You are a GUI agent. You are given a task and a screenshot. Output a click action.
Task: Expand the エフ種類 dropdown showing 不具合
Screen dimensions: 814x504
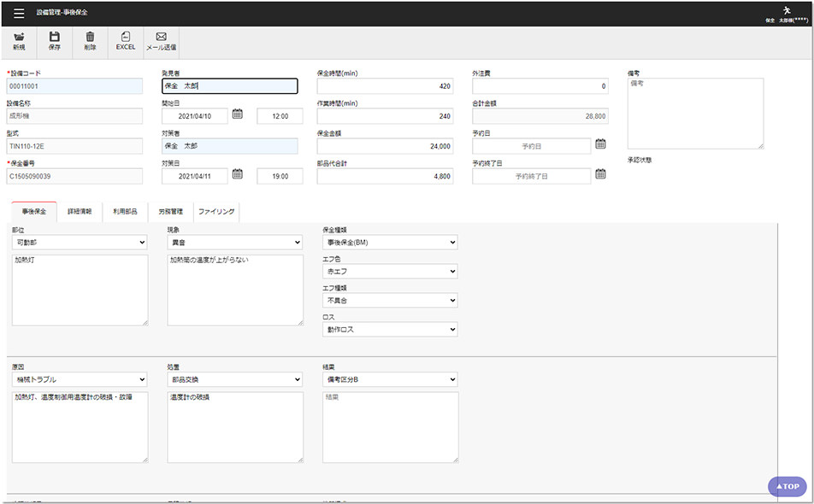coord(390,300)
